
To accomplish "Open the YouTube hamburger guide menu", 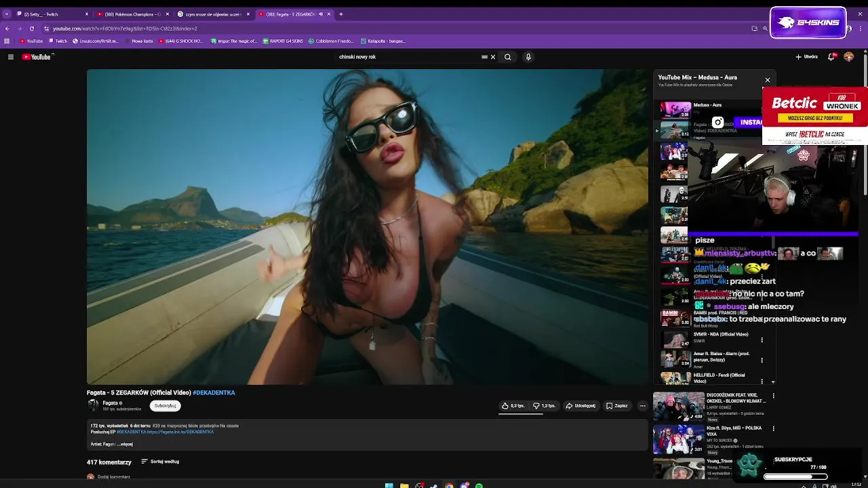I will (11, 57).
